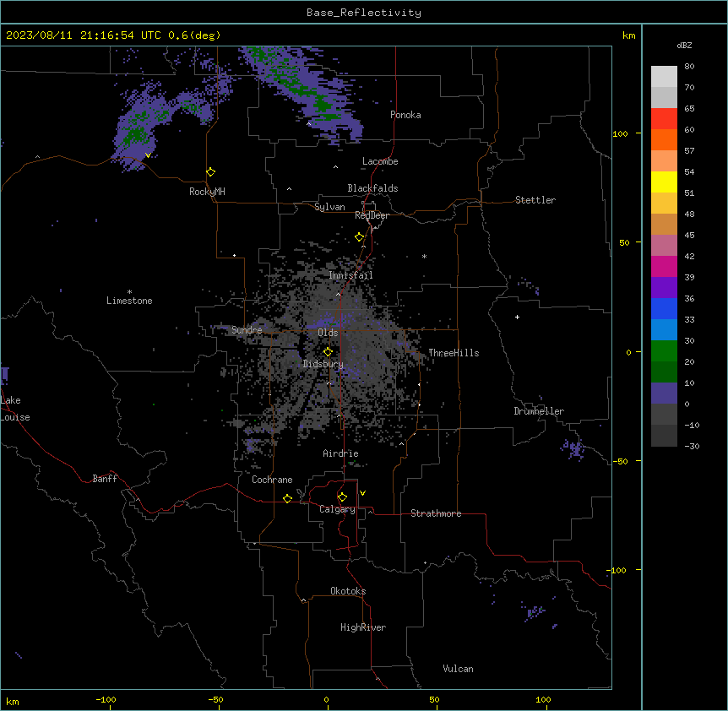The width and height of the screenshot is (728, 711).
Task: Click the 100 tick on the vertical km axis
Action: (620, 133)
